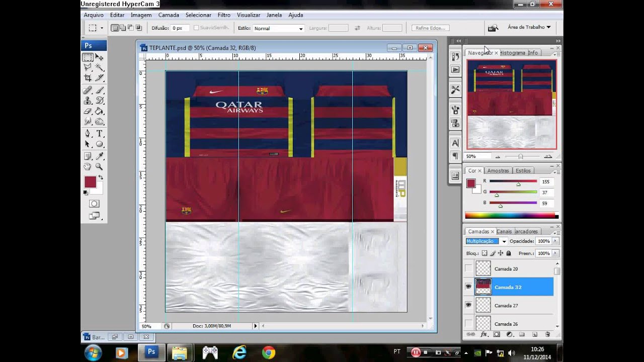Select the Eyedropper tool

(x=100, y=156)
